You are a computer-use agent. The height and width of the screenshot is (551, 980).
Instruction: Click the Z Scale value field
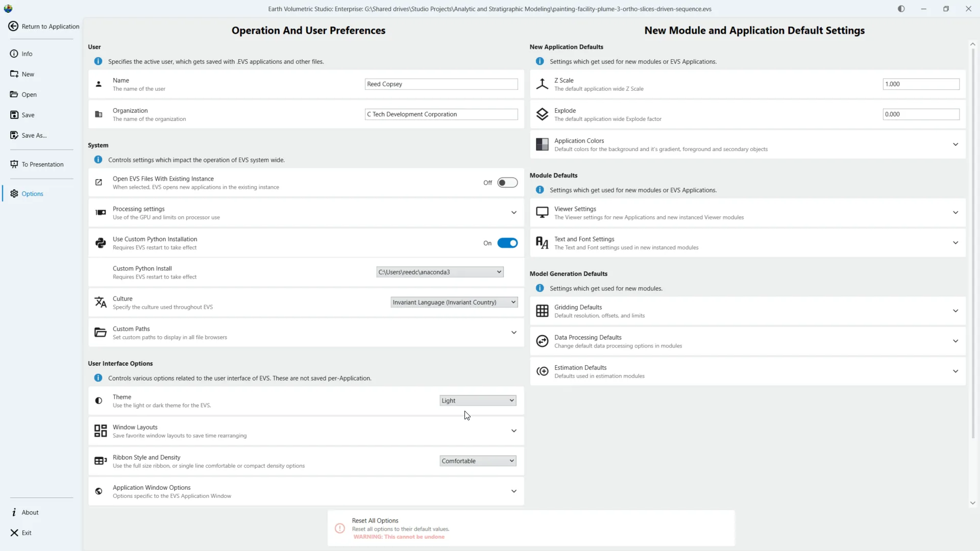[x=921, y=84]
